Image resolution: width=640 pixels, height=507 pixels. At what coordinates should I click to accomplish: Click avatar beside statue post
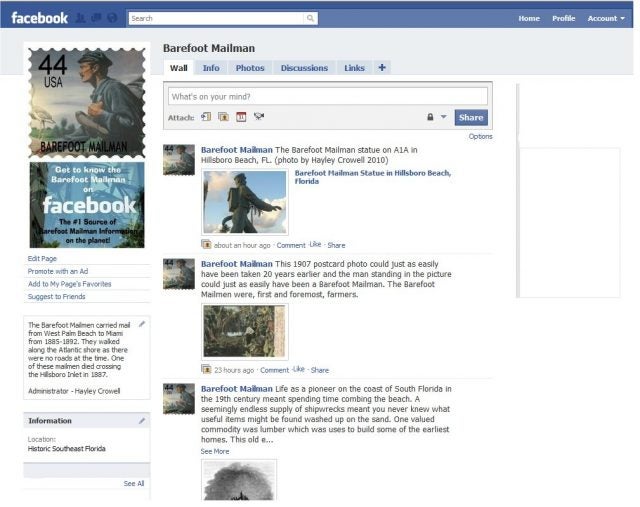[x=179, y=160]
